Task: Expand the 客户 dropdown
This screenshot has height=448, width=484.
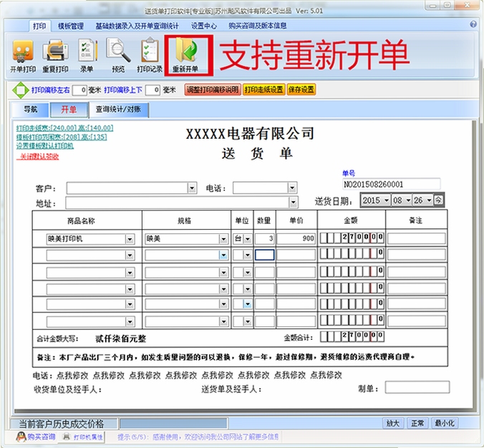Action: (192, 188)
